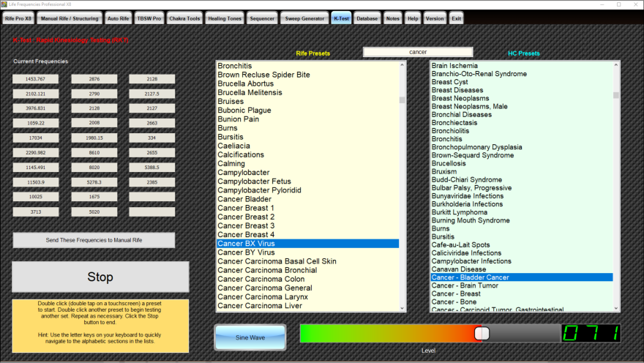
Task: Click the 071 level readout display
Action: [x=591, y=334]
